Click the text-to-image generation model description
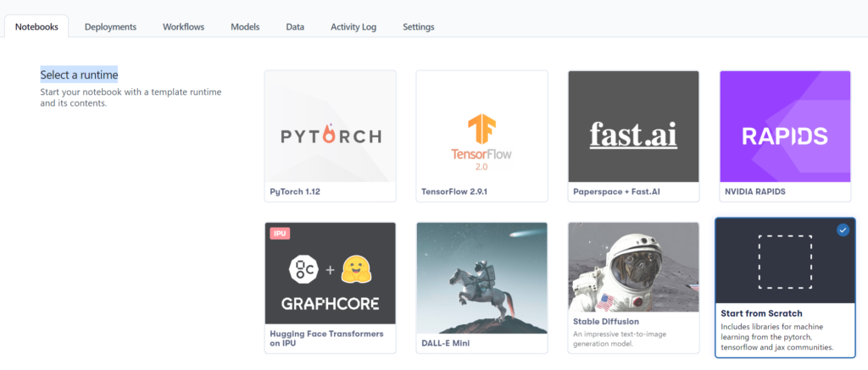 [x=618, y=339]
